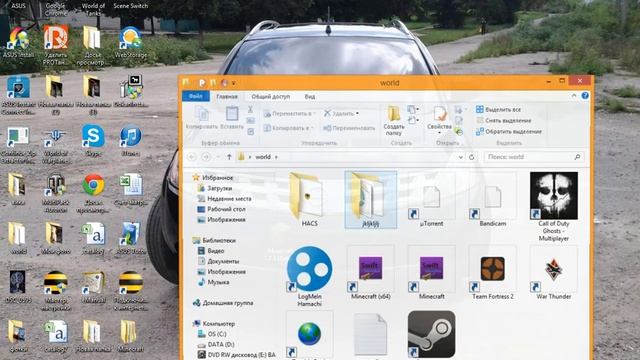Open Загрузки in the navigation pane
The width and height of the screenshot is (640, 360).
click(x=215, y=188)
